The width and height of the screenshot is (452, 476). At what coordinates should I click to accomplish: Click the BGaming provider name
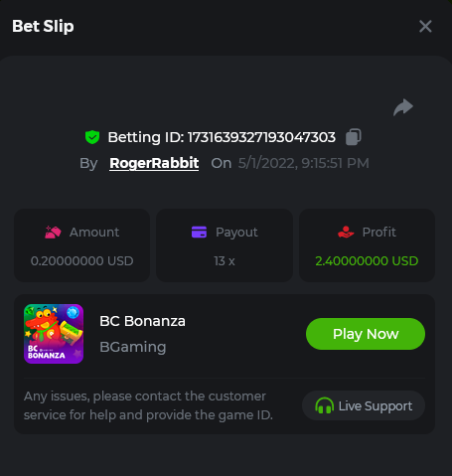133,347
